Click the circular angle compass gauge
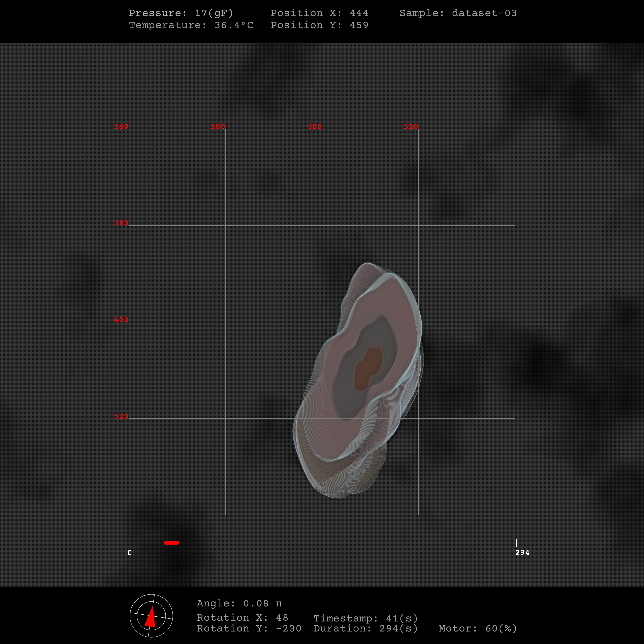 tap(151, 616)
